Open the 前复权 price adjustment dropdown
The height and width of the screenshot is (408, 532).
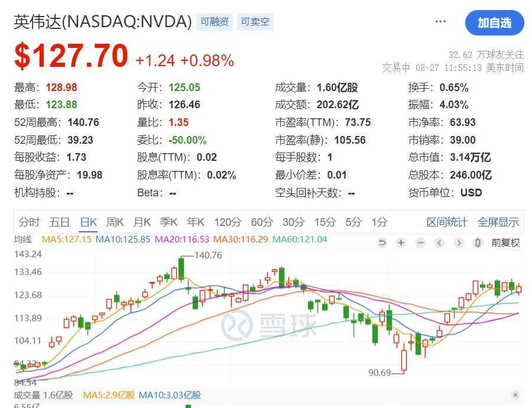(x=505, y=242)
